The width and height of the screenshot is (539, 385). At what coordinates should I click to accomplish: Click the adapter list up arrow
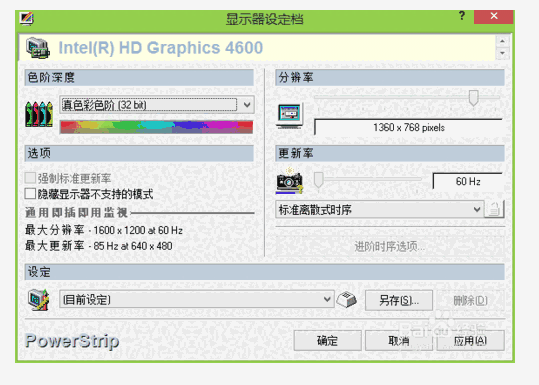pos(503,41)
